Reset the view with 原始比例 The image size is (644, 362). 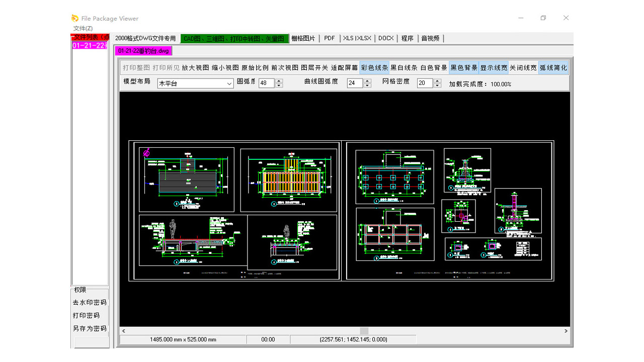click(x=255, y=68)
